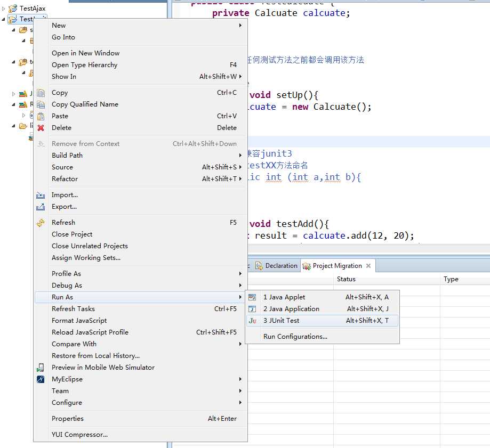This screenshot has height=448, width=490.
Task: Click the void testAdd() line
Action: click(x=289, y=224)
